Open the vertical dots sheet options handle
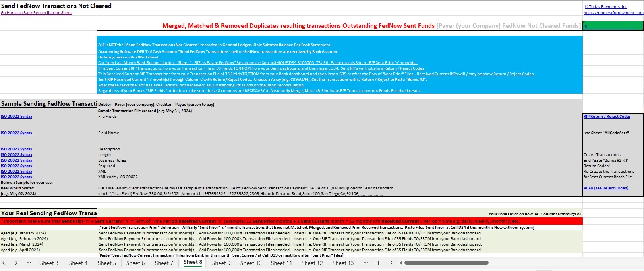 (x=391, y=263)
